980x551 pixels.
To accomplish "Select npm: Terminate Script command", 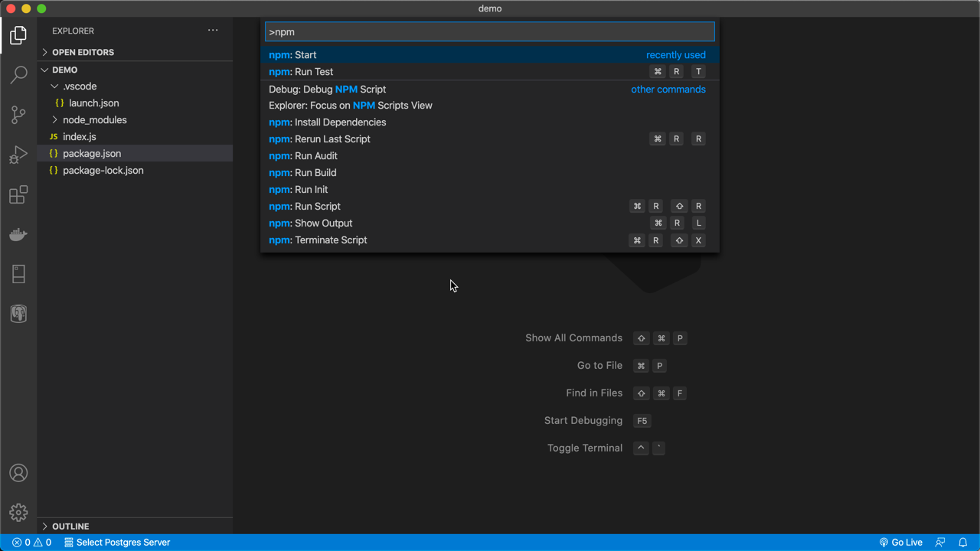I will point(490,240).
